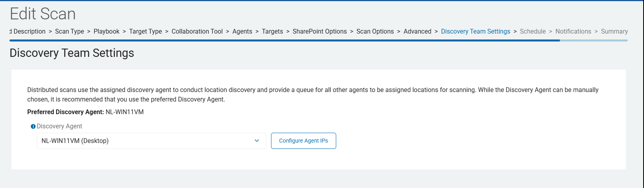
Task: Return to the Advanced step
Action: pos(417,31)
